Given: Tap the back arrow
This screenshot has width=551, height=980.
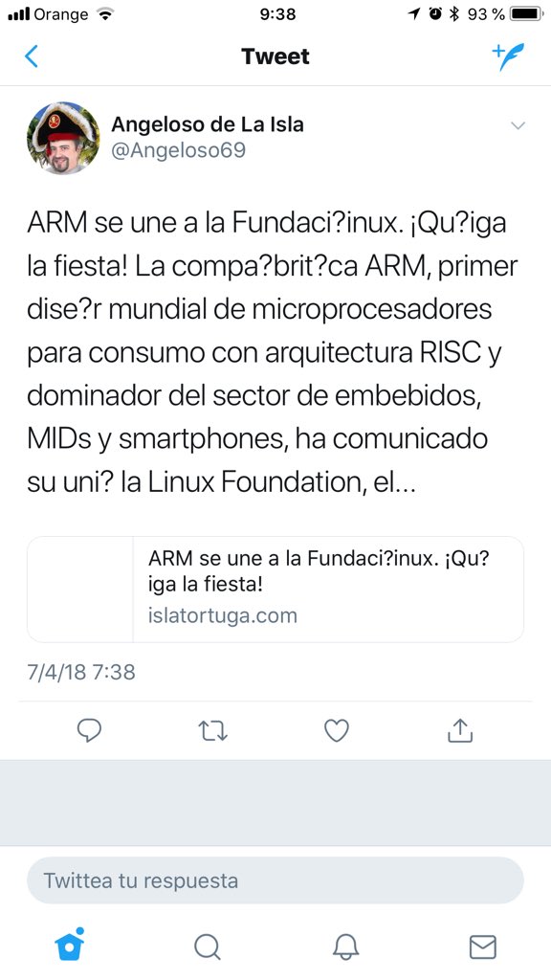Looking at the screenshot, I should point(32,56).
